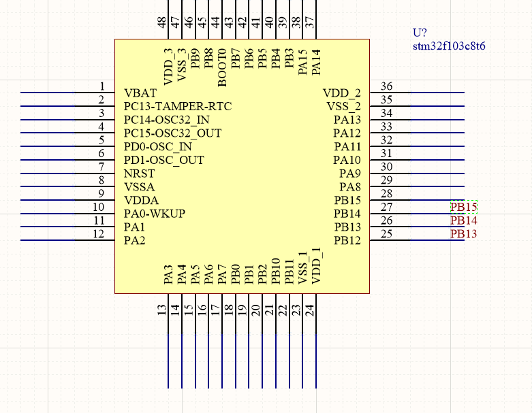Click the PB10 pin label
Viewport: 532px width, 413px height.
[276, 271]
